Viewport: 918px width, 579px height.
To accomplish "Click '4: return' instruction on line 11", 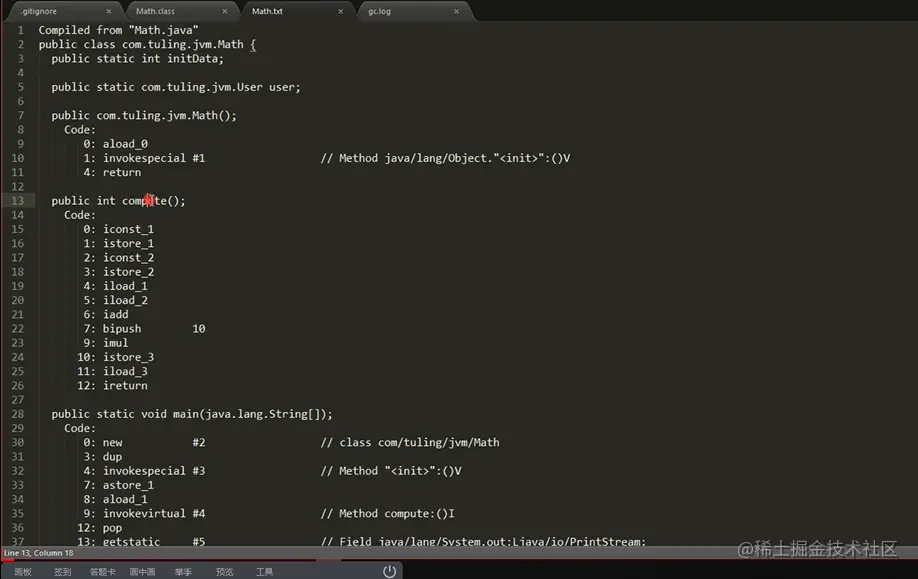I will point(112,173).
